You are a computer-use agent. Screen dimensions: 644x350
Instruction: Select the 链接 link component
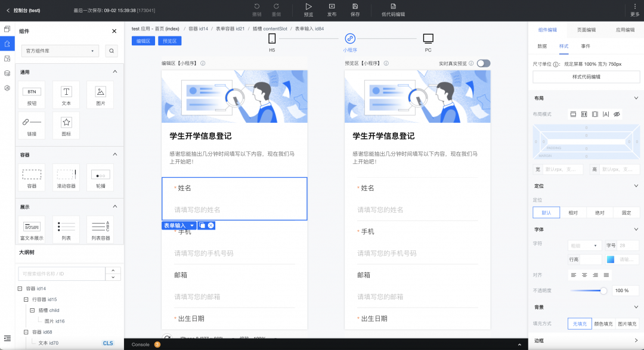[x=32, y=126]
